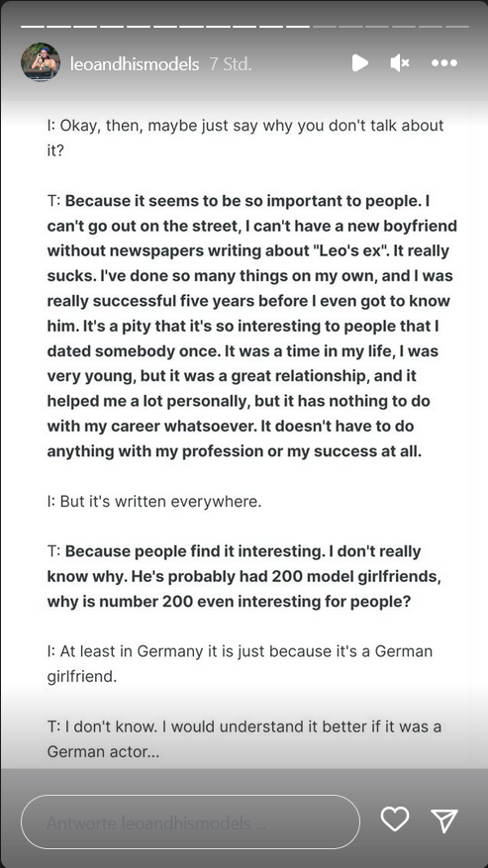This screenshot has width=488, height=868.
Task: Jump to the first story progress segment
Action: point(33,26)
